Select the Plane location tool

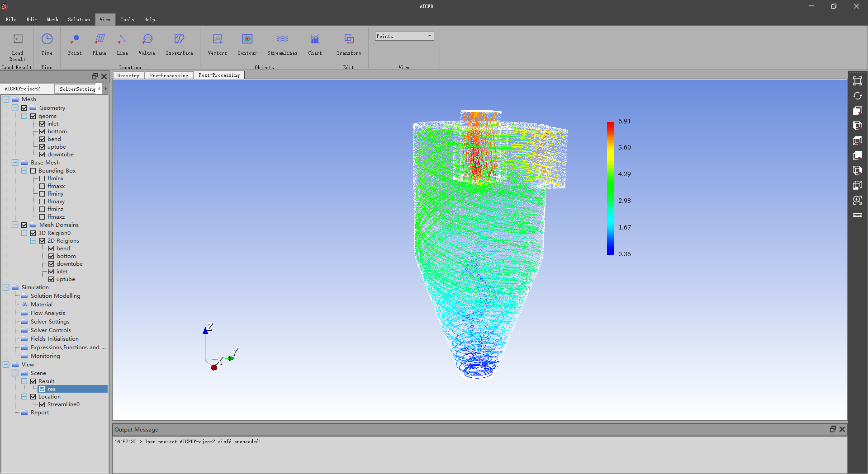click(100, 39)
